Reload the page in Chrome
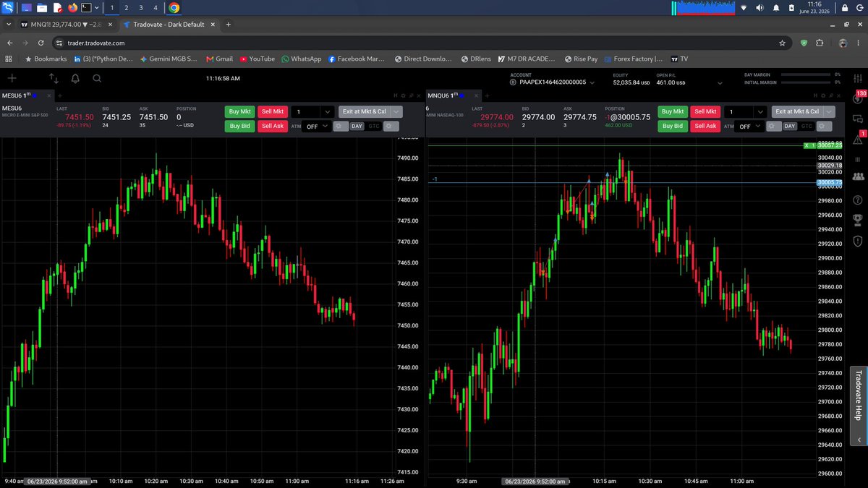The width and height of the screenshot is (868, 488). point(42,43)
